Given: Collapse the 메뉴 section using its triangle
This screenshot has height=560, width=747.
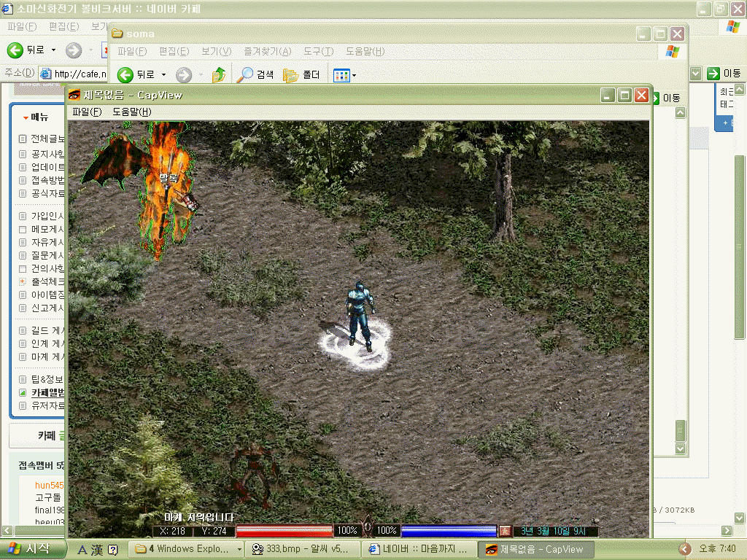Looking at the screenshot, I should [26, 117].
